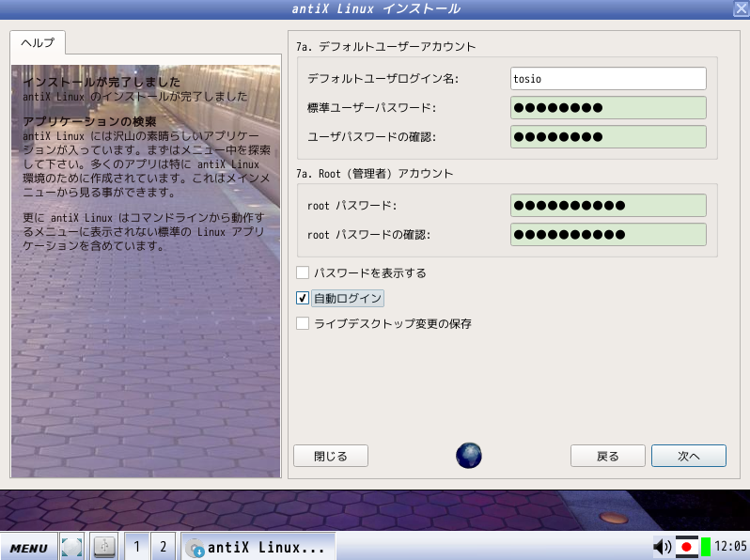Click help heading アプリケーションの検索
The width and height of the screenshot is (750, 560).
click(90, 121)
